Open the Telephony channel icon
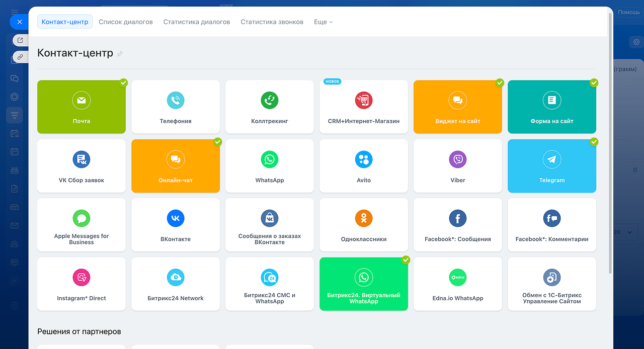This screenshot has width=644, height=349. (x=176, y=101)
